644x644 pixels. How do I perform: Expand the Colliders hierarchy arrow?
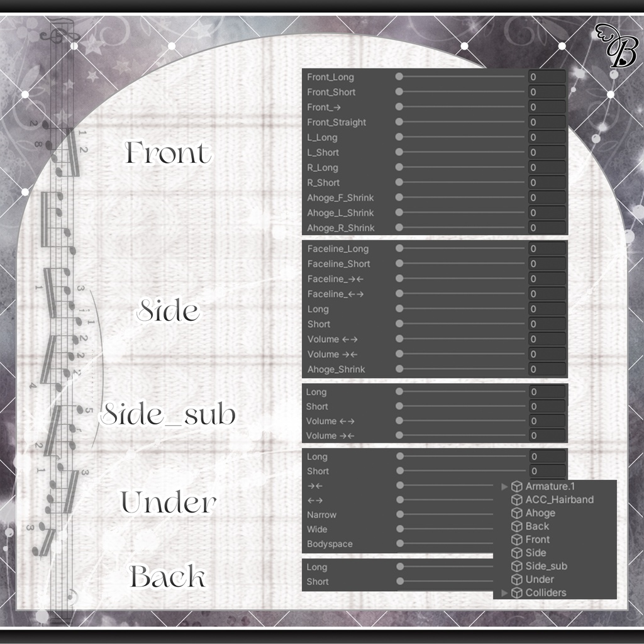click(x=504, y=592)
